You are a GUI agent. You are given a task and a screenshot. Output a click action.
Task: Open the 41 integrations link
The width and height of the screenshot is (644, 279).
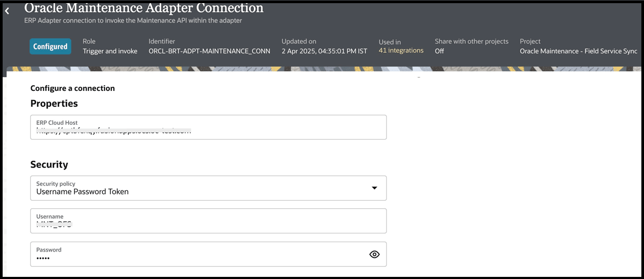click(401, 51)
